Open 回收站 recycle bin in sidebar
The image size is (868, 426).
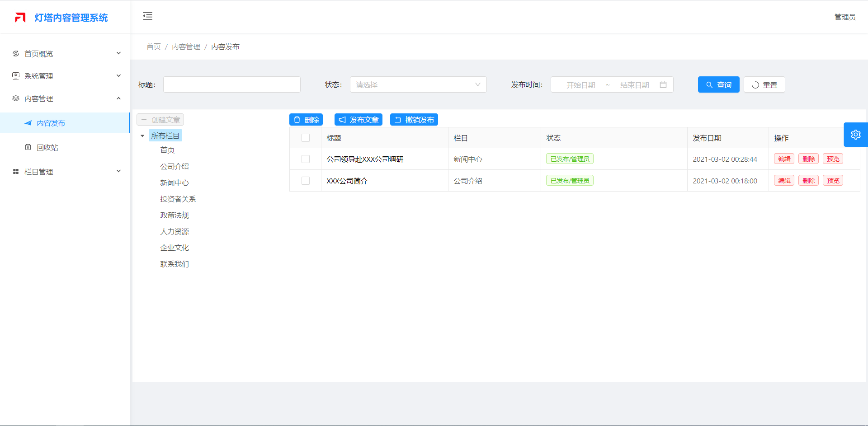point(47,148)
